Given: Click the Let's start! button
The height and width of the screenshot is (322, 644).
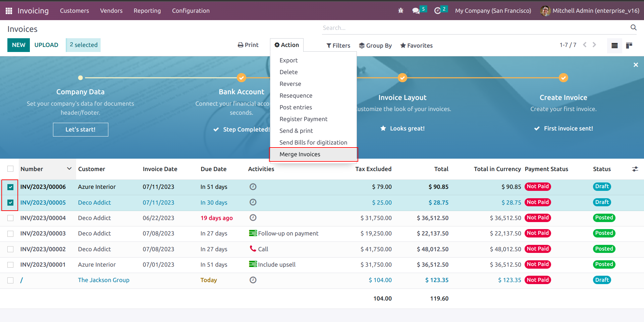Looking at the screenshot, I should 80,129.
